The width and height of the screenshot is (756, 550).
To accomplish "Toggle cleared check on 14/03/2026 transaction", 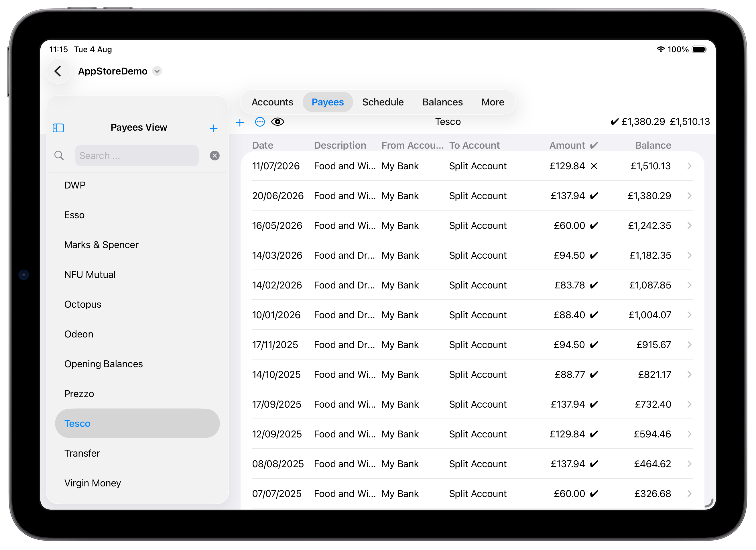I will coord(594,256).
